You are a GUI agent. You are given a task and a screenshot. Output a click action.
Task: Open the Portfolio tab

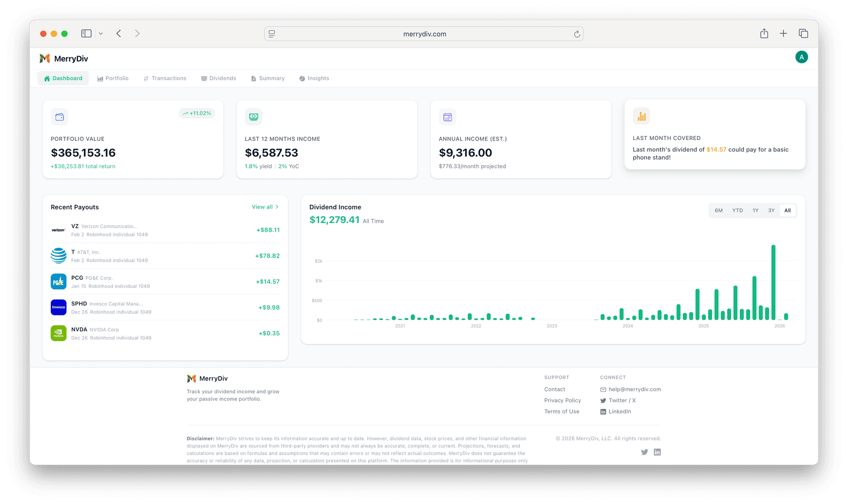113,78
